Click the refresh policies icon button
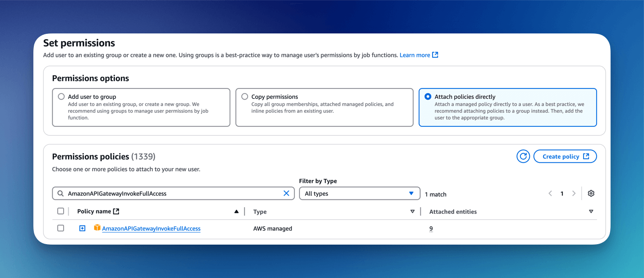The height and width of the screenshot is (278, 644). pyautogui.click(x=523, y=157)
